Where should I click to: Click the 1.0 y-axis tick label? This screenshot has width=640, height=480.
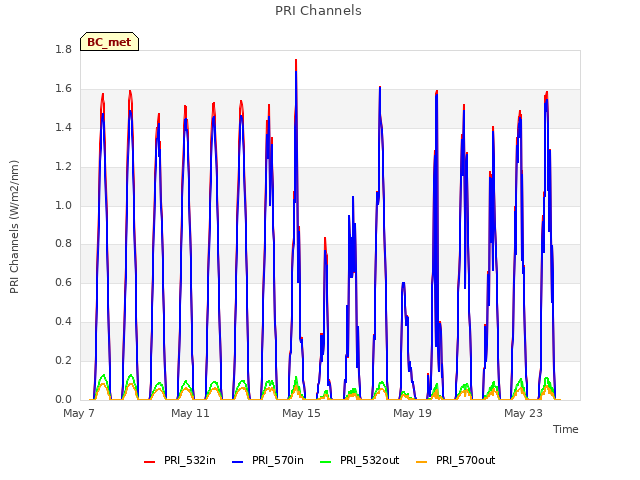[x=63, y=205]
